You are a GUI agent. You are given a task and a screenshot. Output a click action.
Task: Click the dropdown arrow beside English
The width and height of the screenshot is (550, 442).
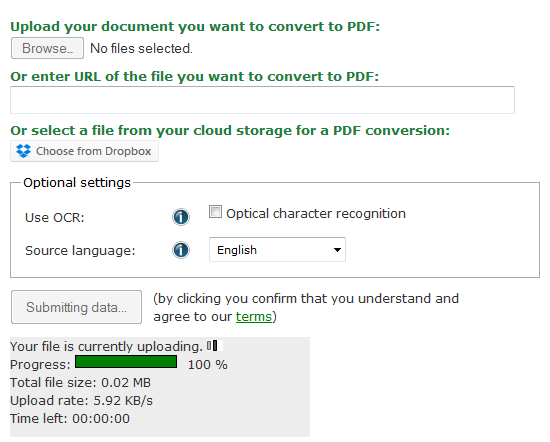[337, 250]
